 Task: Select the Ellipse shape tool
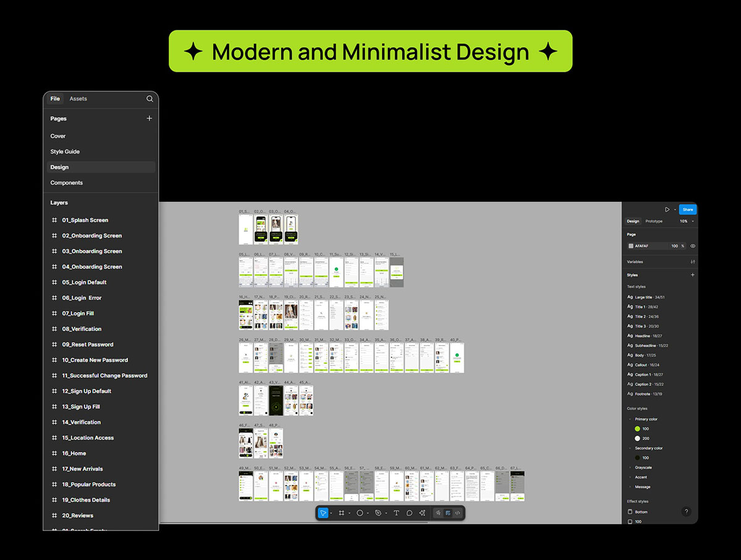pyautogui.click(x=359, y=513)
